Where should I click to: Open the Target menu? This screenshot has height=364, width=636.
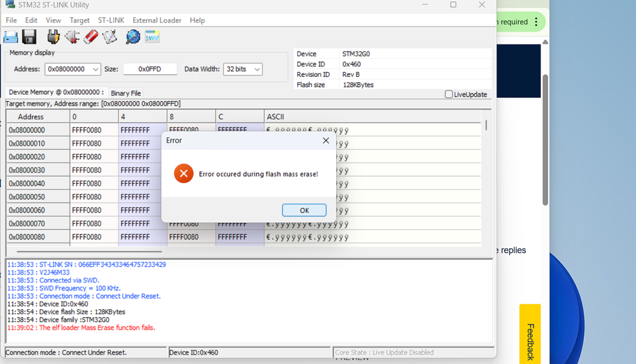(80, 20)
